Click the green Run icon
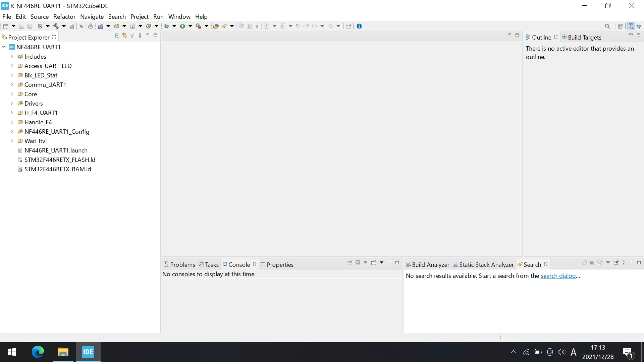Viewport: 644px width, 364px height. click(x=182, y=26)
